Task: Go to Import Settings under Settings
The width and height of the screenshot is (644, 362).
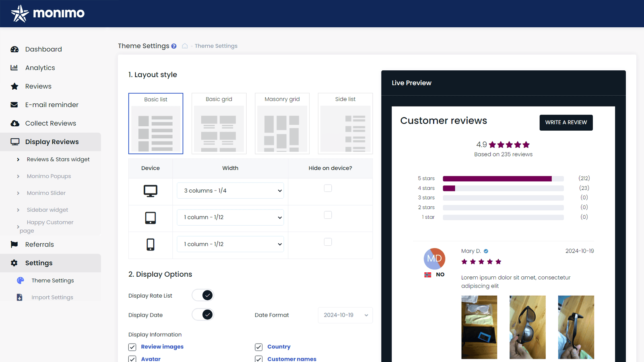Action: [x=52, y=297]
